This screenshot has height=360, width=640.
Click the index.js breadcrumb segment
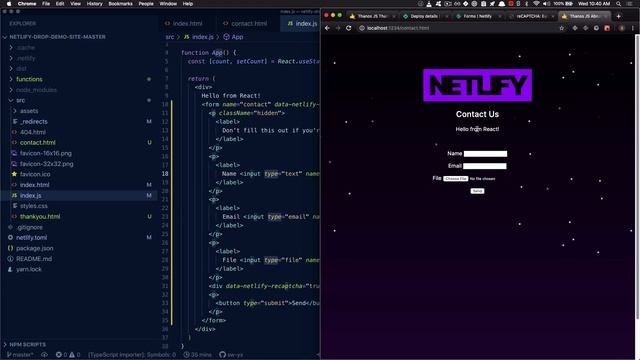pos(202,37)
